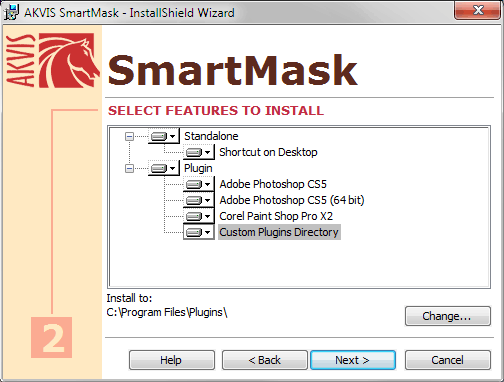Click the Change... button

click(x=448, y=316)
